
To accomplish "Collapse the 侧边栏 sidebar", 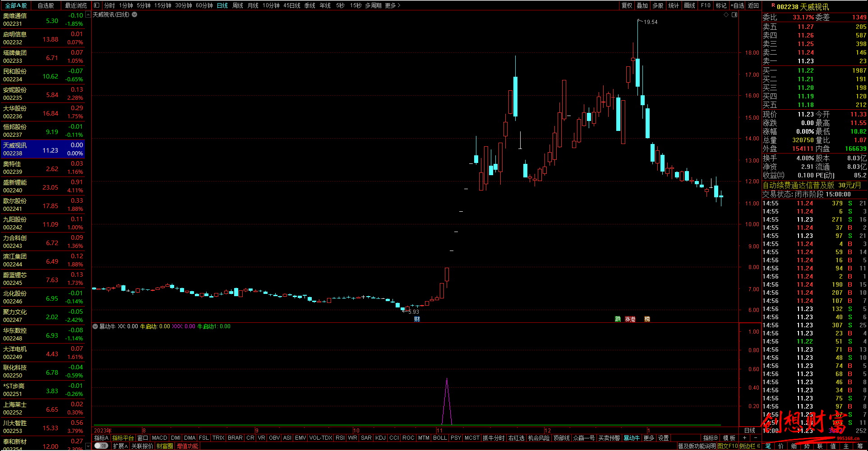I will pyautogui.click(x=750, y=446).
